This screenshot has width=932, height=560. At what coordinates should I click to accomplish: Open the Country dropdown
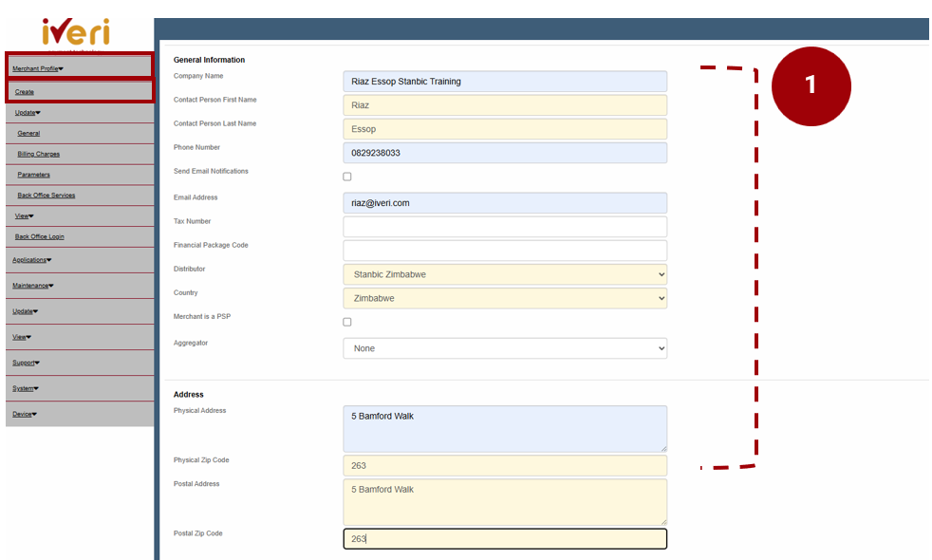click(505, 298)
